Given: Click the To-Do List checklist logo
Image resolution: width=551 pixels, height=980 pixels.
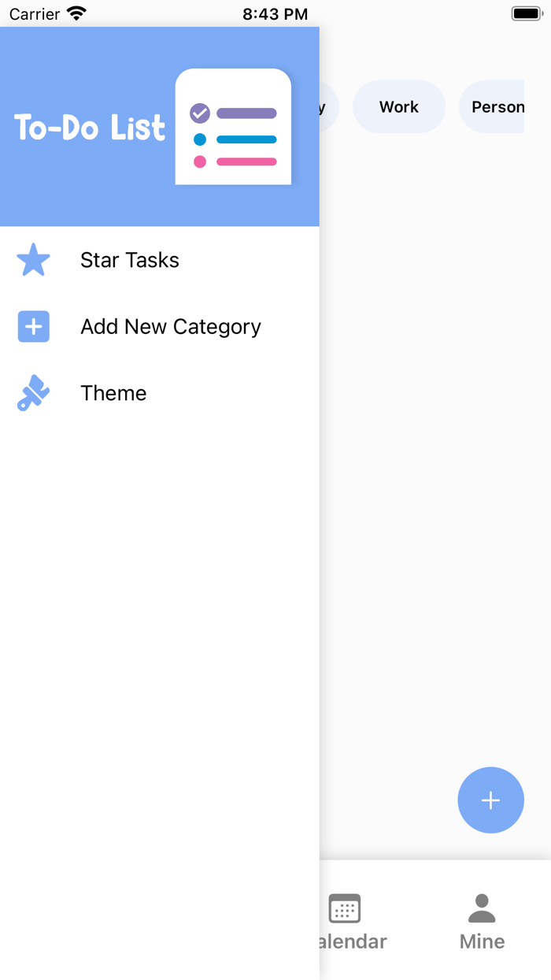Looking at the screenshot, I should [233, 126].
